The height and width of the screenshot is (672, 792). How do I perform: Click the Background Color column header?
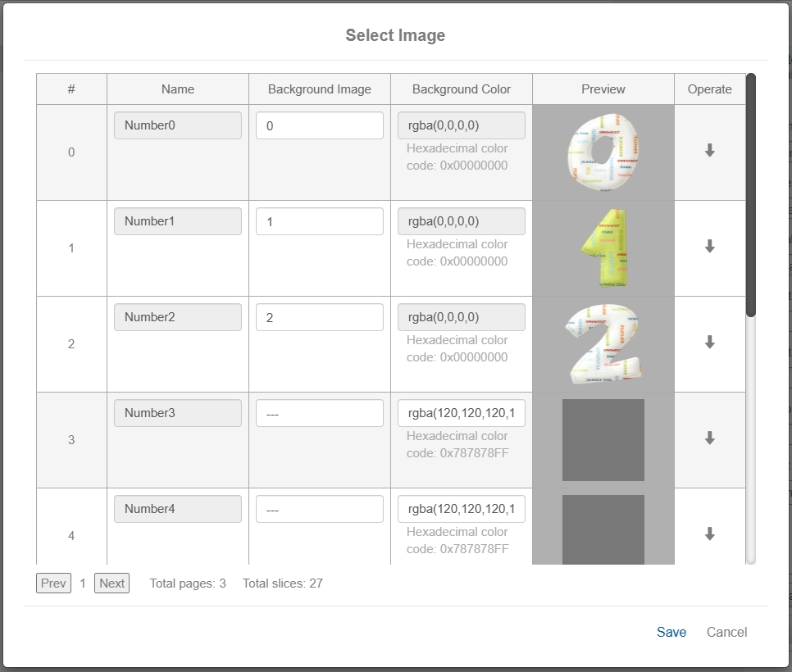point(462,89)
